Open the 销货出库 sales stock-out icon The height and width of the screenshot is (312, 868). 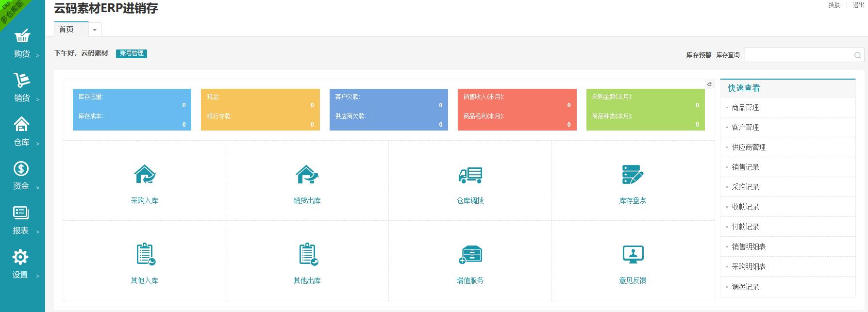coord(307,175)
